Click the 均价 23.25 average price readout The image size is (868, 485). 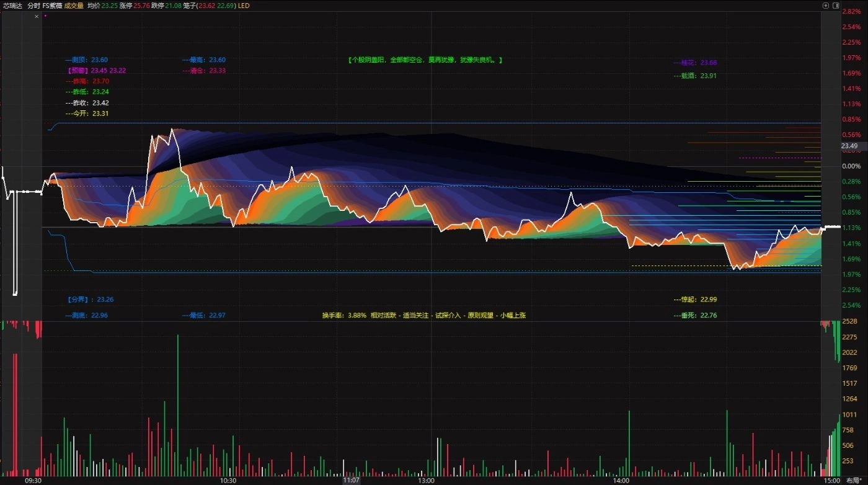click(102, 6)
